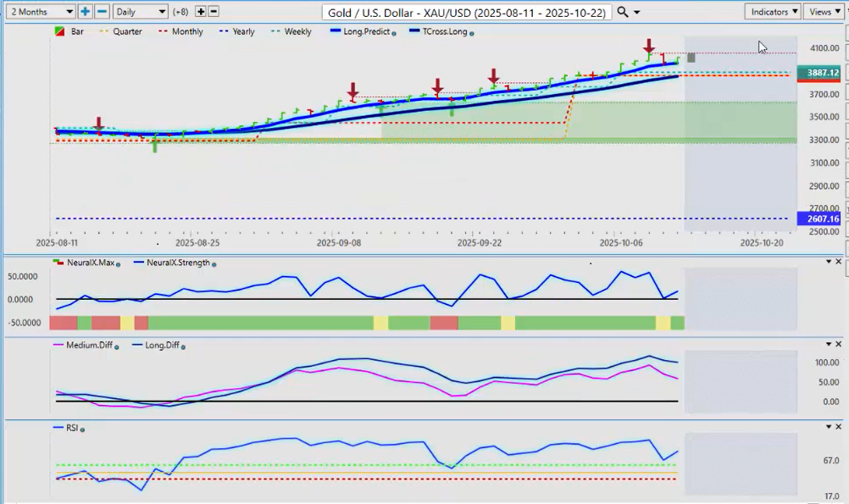Close the Medium.Diff indicator panel
849x504 pixels.
[x=839, y=343]
